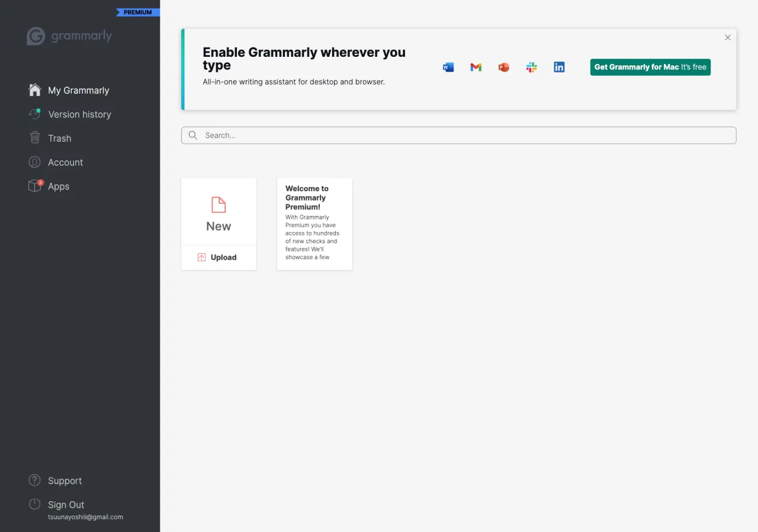Click the Grammarly logo in the sidebar
The height and width of the screenshot is (532, 758).
(x=69, y=36)
